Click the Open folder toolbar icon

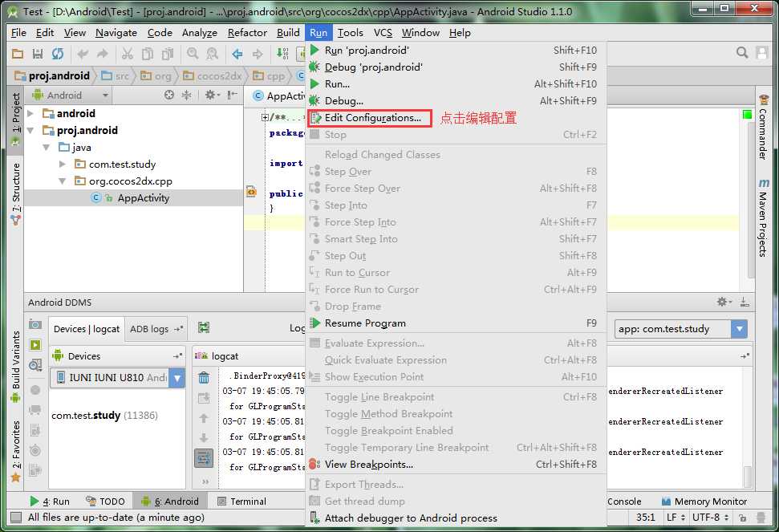tap(18, 54)
